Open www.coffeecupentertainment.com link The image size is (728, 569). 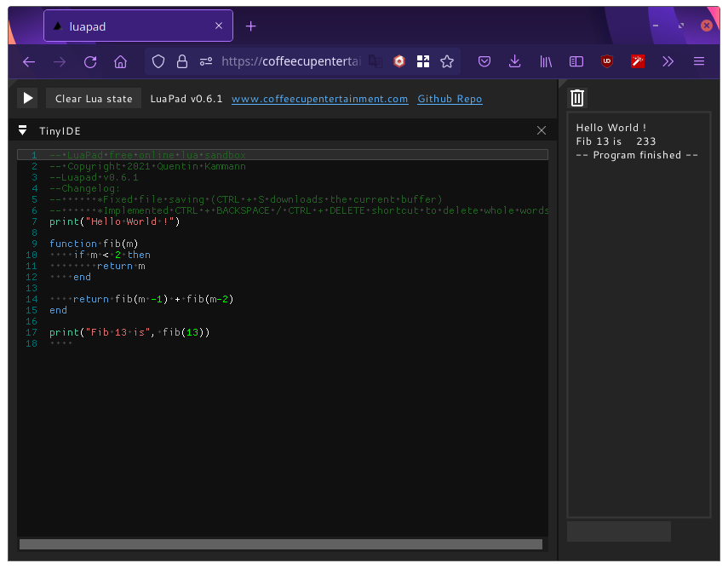(320, 99)
